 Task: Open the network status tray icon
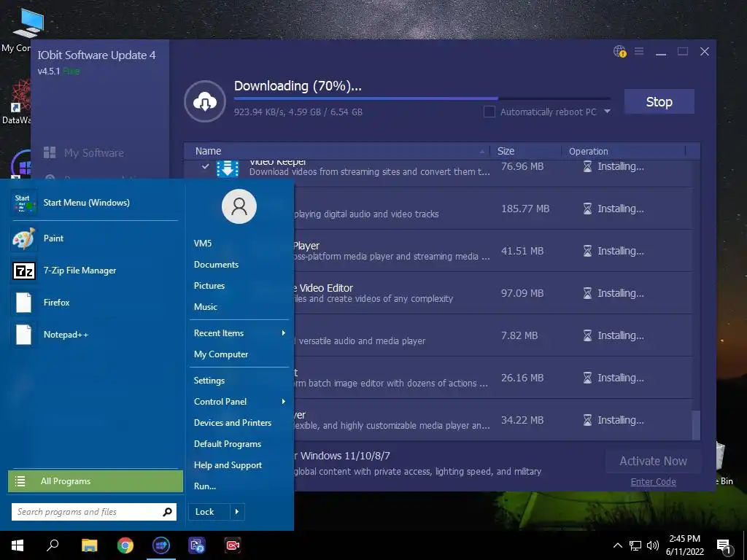pyautogui.click(x=635, y=545)
